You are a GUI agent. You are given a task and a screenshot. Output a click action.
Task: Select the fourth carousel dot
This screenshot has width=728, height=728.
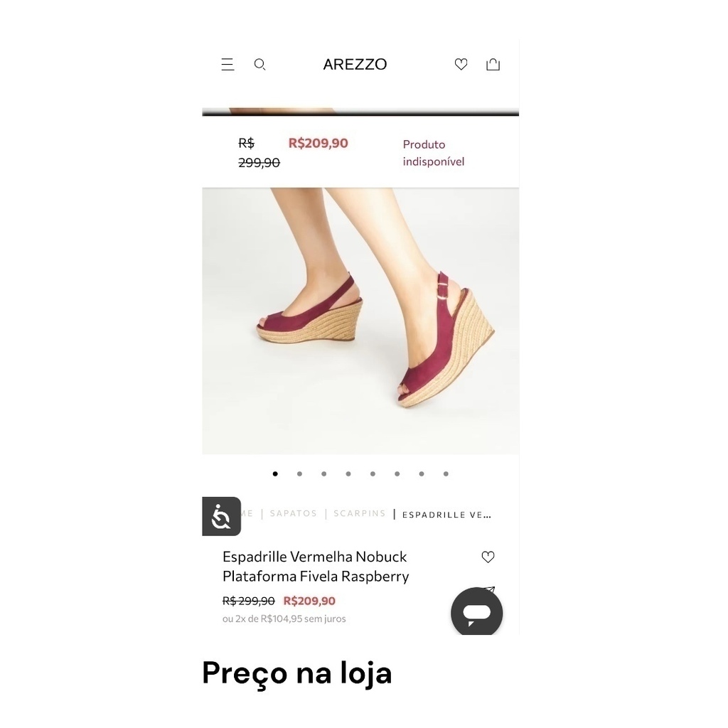[x=348, y=473]
